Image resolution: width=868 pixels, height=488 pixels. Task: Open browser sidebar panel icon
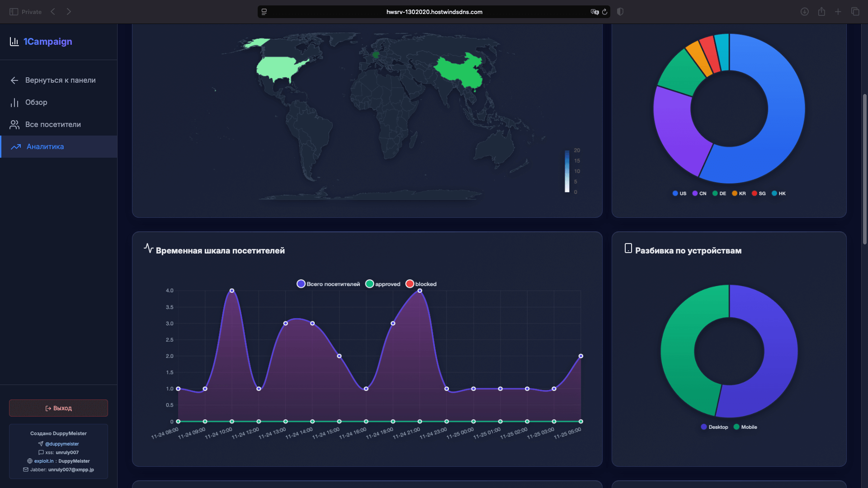click(x=14, y=12)
